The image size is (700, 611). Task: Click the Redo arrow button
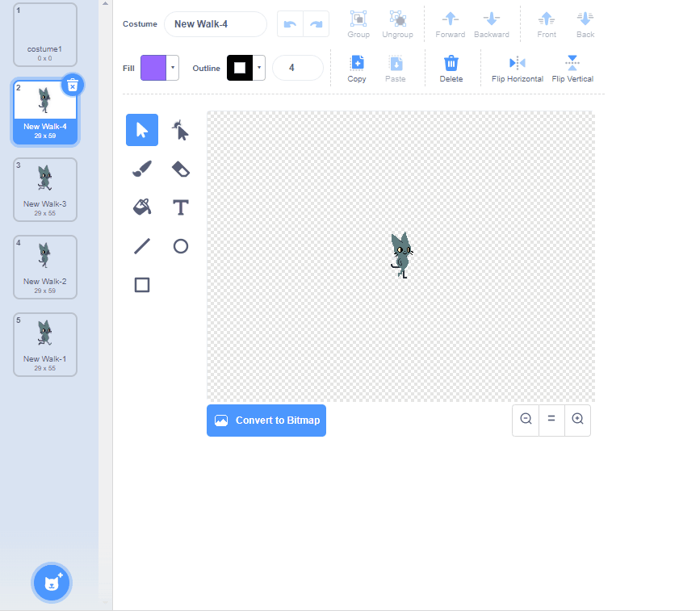(x=316, y=24)
